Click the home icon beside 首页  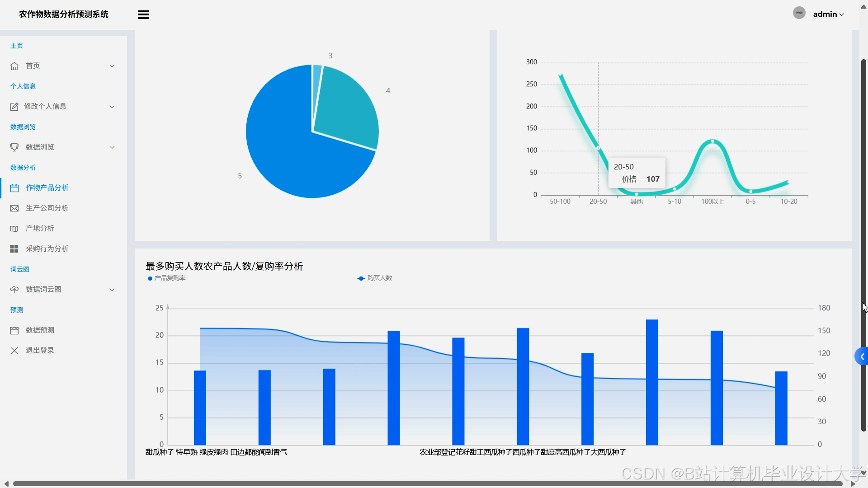click(x=14, y=66)
